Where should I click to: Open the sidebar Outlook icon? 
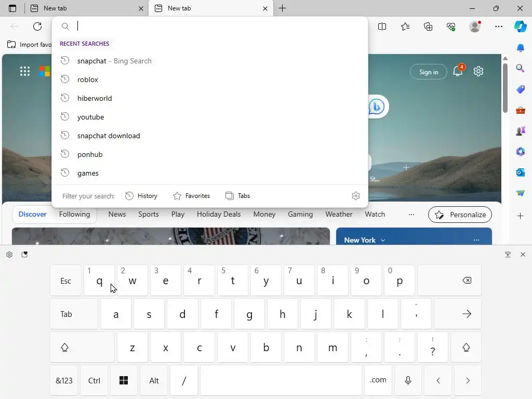pos(521,172)
